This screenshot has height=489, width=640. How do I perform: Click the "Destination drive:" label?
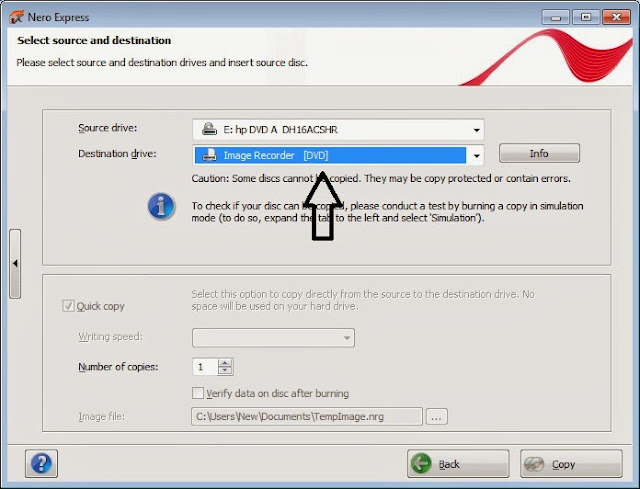[117, 153]
